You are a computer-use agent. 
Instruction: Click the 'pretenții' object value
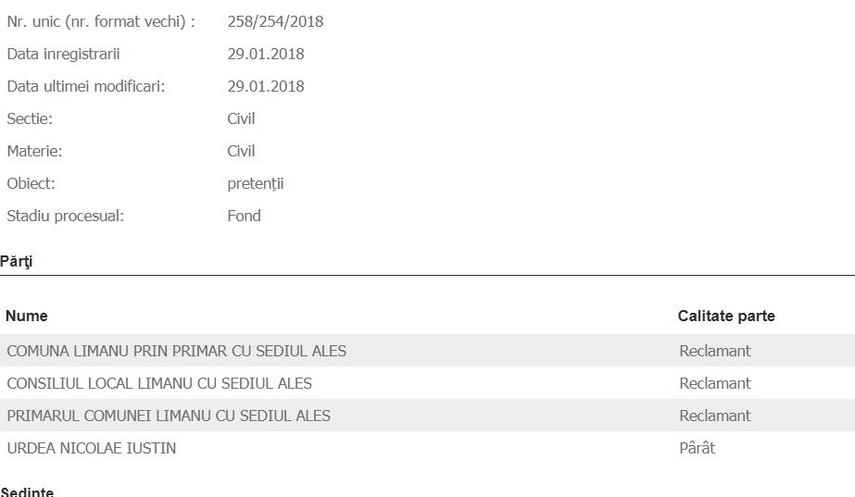[256, 183]
